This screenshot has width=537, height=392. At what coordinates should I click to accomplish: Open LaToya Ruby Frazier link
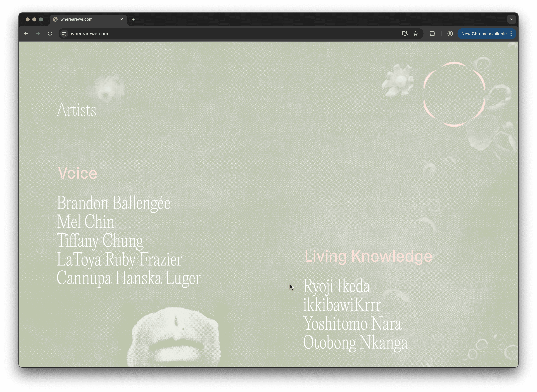pyautogui.click(x=119, y=259)
